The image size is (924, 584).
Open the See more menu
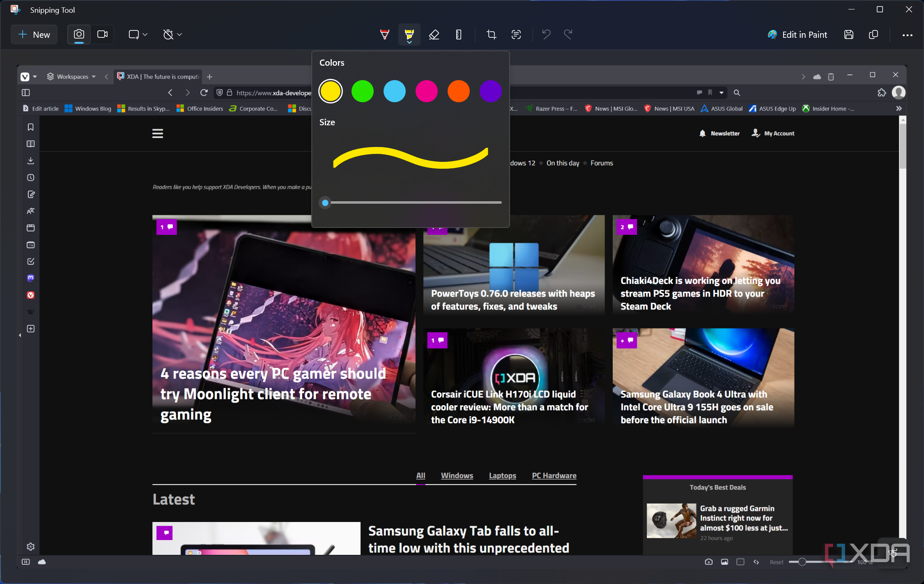pos(907,35)
